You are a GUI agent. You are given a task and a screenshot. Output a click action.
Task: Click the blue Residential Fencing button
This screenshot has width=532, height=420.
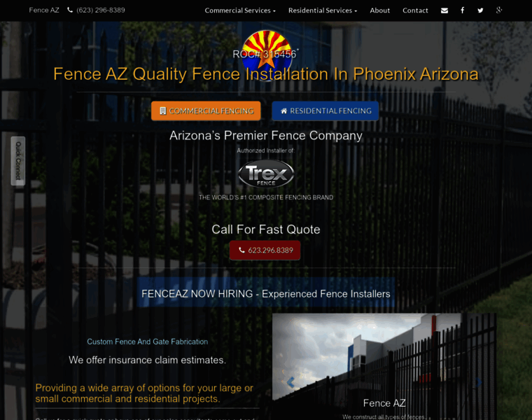pos(325,111)
